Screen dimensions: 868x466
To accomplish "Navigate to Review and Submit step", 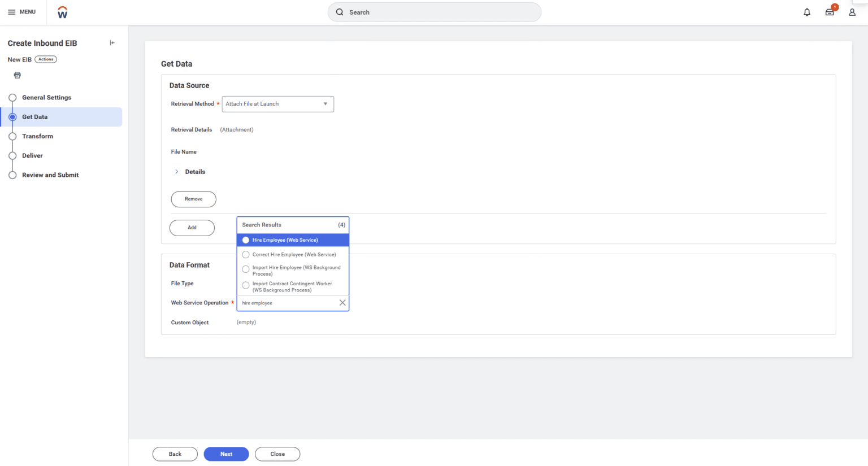I will pyautogui.click(x=50, y=175).
